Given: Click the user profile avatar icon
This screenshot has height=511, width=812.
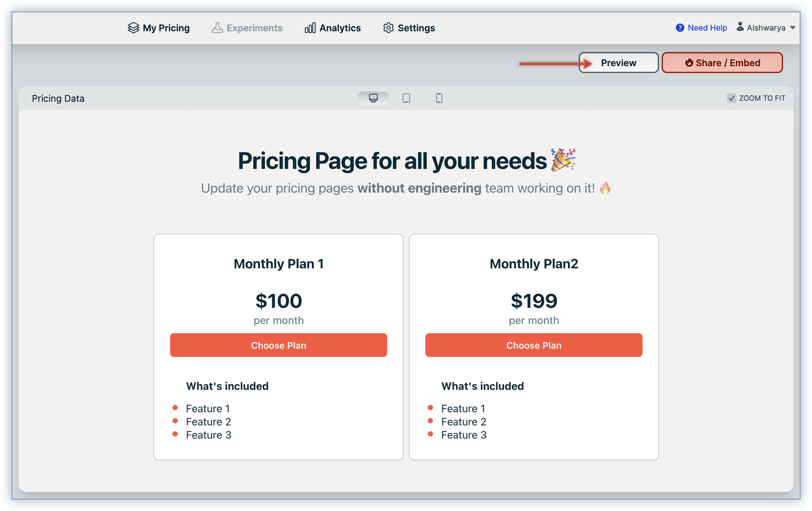Looking at the screenshot, I should coord(740,27).
